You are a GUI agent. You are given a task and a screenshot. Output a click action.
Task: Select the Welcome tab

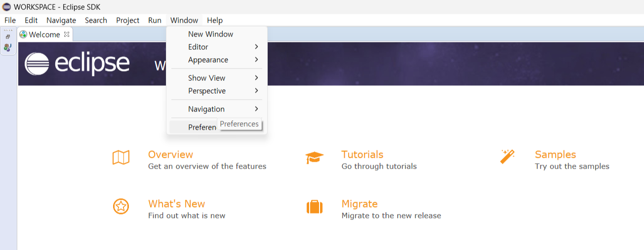44,35
